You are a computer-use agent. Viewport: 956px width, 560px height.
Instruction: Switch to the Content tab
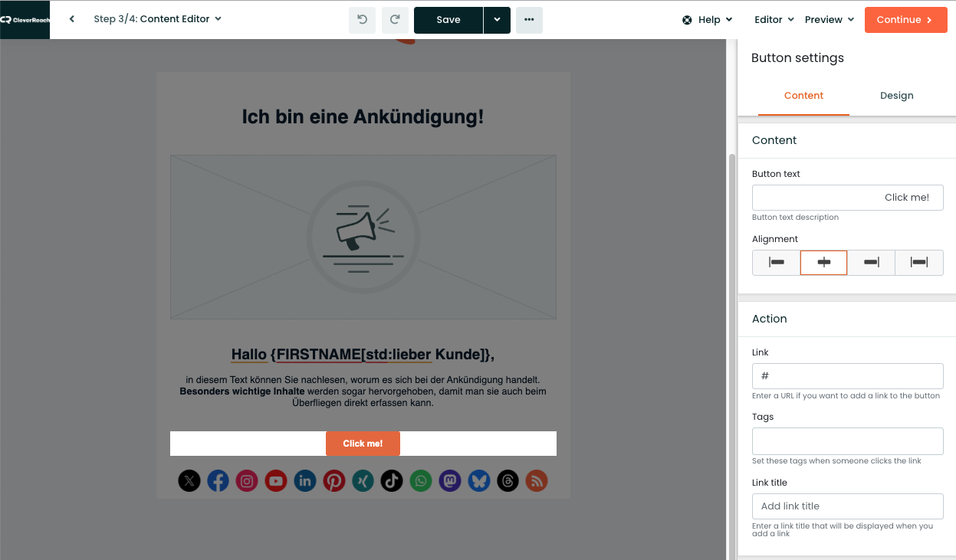click(x=803, y=96)
